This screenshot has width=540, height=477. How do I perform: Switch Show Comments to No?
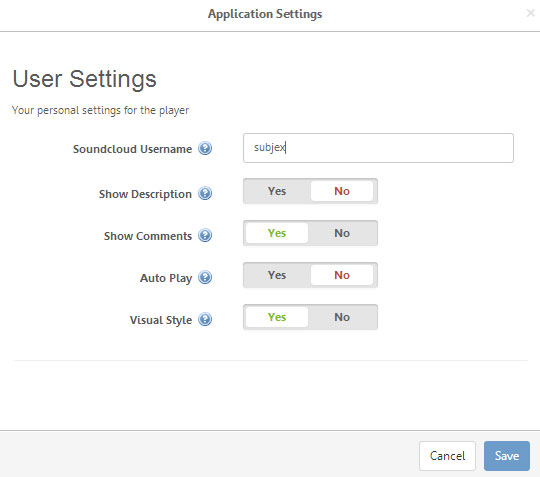[342, 233]
